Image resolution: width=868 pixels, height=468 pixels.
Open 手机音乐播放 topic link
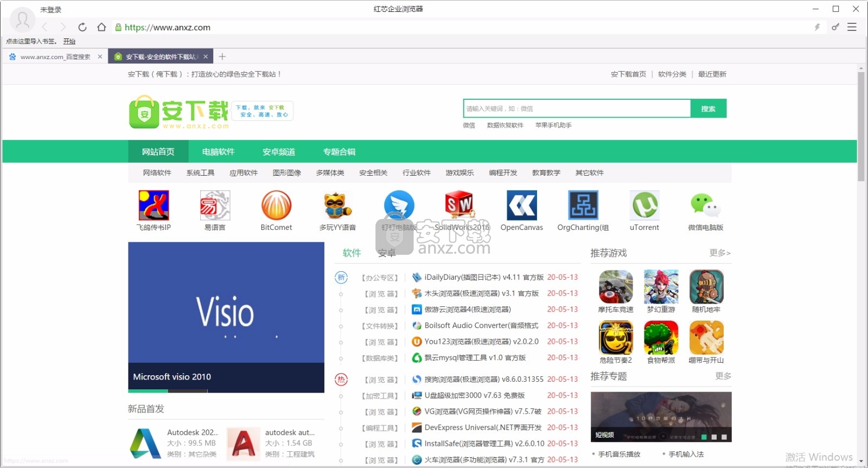[x=619, y=454]
